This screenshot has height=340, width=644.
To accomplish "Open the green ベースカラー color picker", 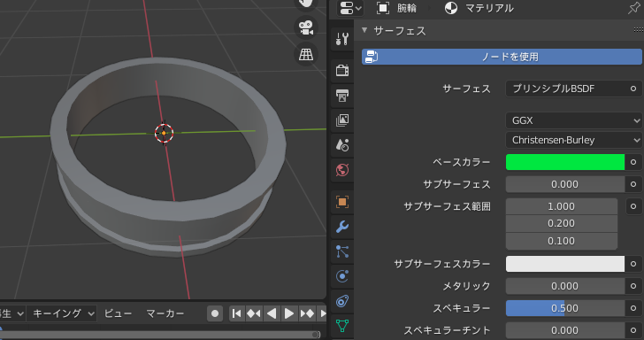I will click(565, 162).
